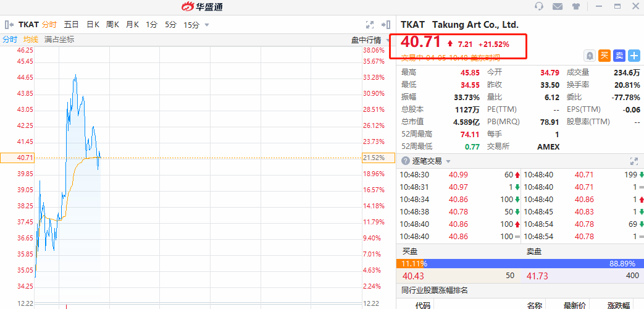The height and width of the screenshot is (309, 644).
Task: Click the 委比 value -77.78%
Action: [626, 98]
